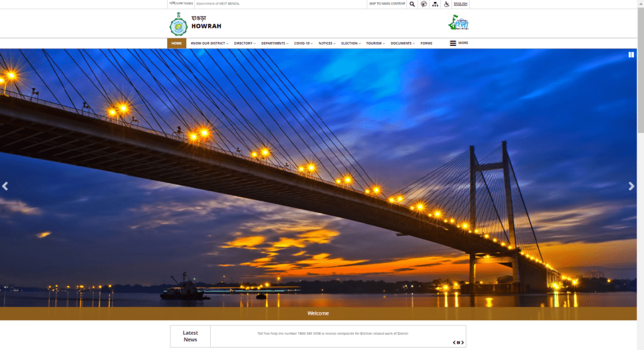Viewport: 644px width, 350px height.
Task: Select the Home navigation tab
Action: [177, 43]
